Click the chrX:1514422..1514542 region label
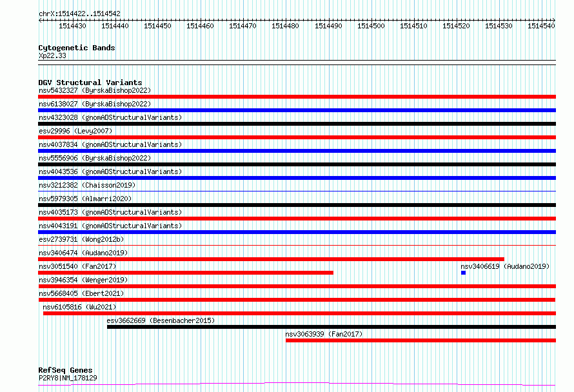The image size is (574, 392). pyautogui.click(x=79, y=14)
